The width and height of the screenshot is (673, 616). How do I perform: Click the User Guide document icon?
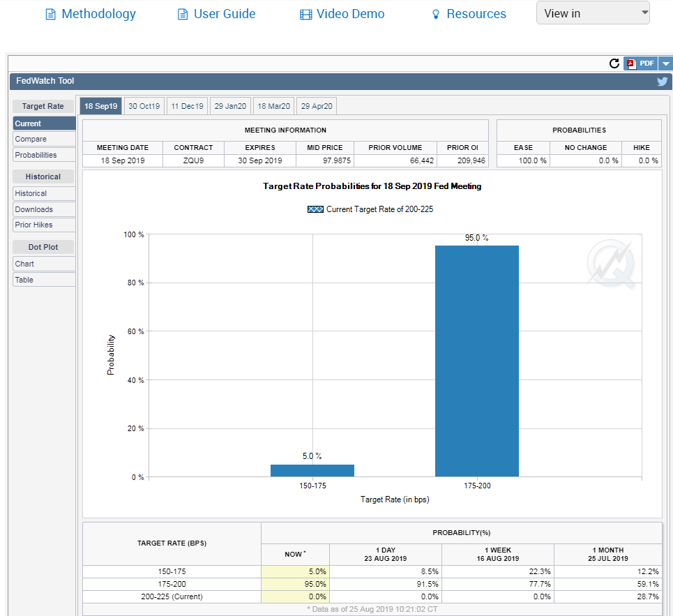(x=183, y=15)
